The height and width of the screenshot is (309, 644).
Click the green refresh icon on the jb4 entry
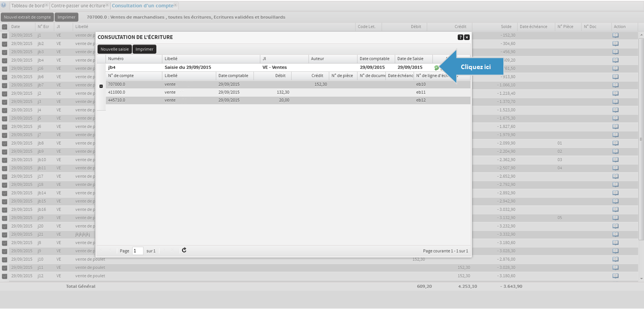click(437, 68)
